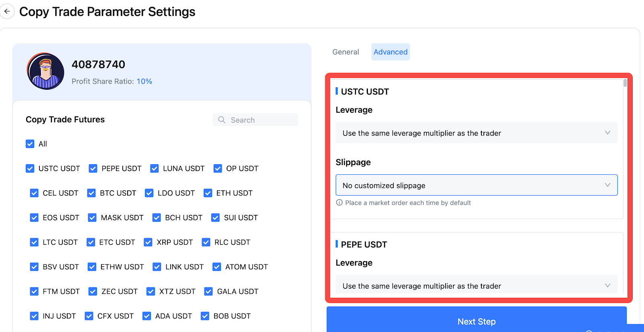
Task: Toggle LDO USDT checkbox
Action: [149, 193]
